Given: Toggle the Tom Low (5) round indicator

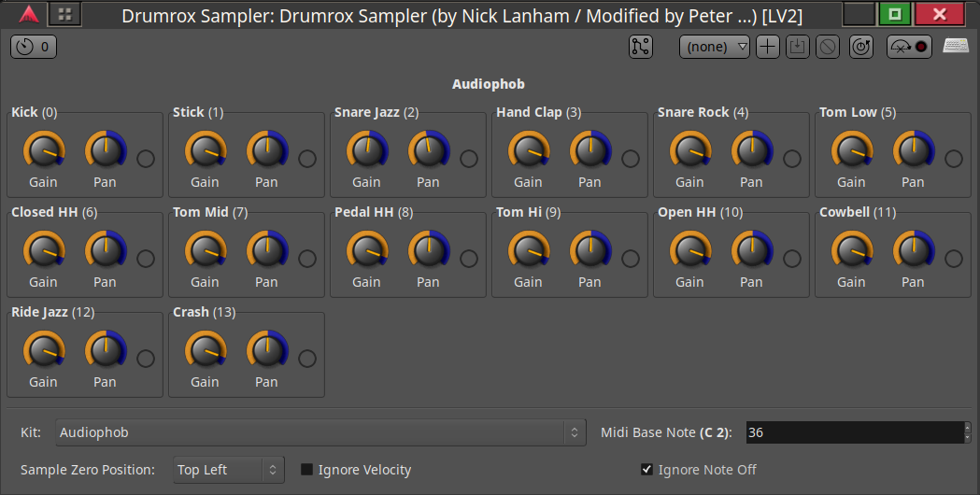Looking at the screenshot, I should 954,159.
